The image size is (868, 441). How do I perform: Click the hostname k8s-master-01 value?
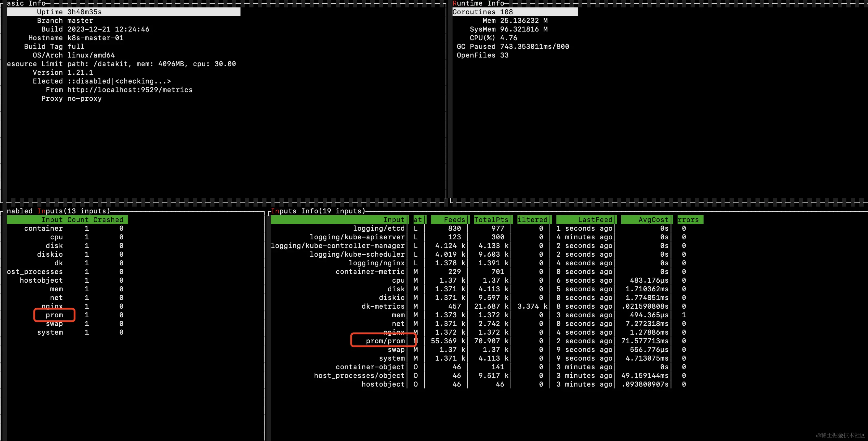point(95,38)
